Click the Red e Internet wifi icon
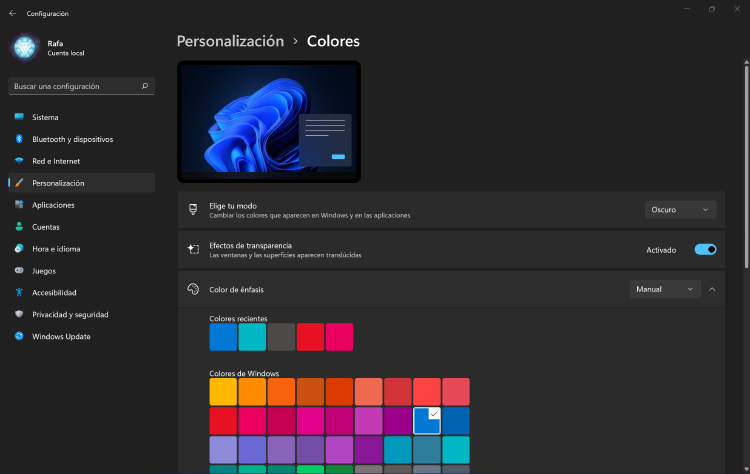The image size is (750, 474). [19, 161]
